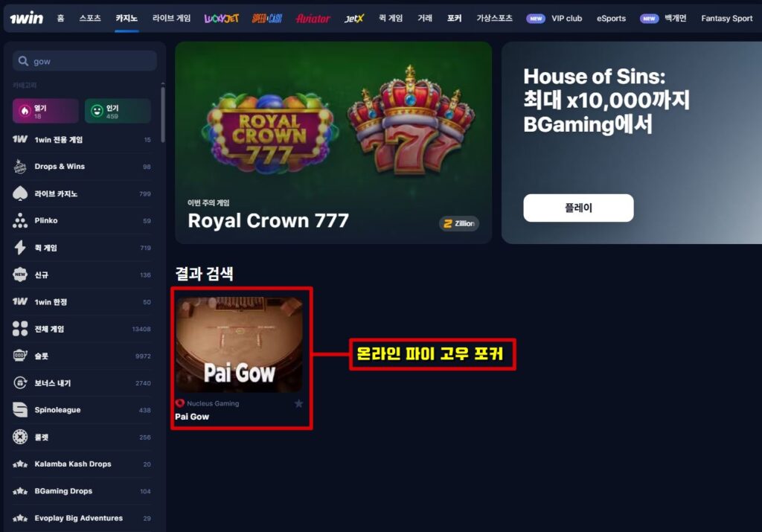Image resolution: width=762 pixels, height=532 pixels.
Task: Toggle the hot games filter chip
Action: coord(45,112)
